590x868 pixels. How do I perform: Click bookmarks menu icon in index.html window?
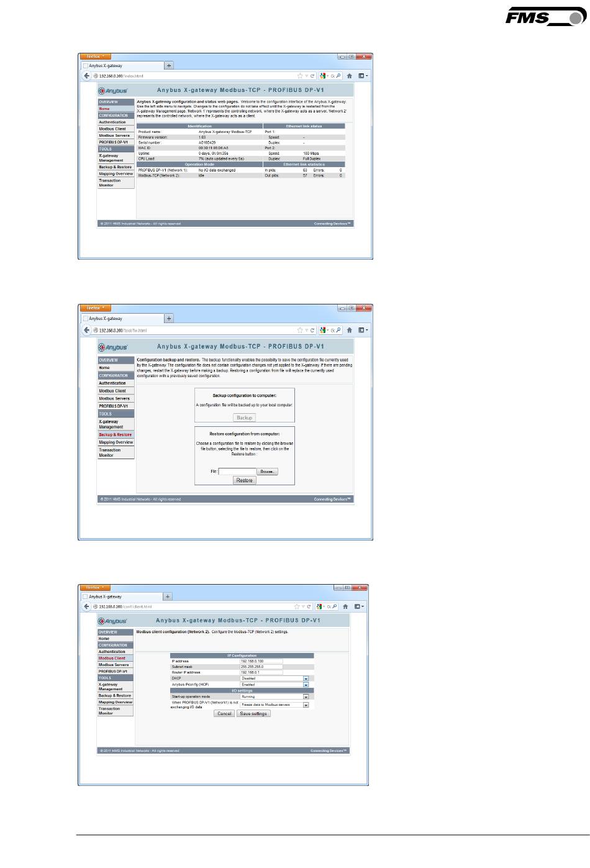363,76
